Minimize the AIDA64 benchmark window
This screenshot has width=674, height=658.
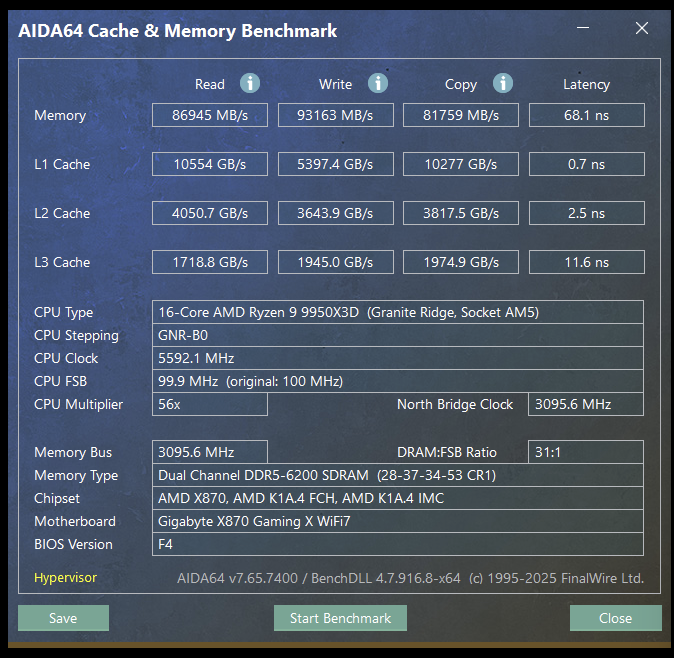tap(583, 28)
